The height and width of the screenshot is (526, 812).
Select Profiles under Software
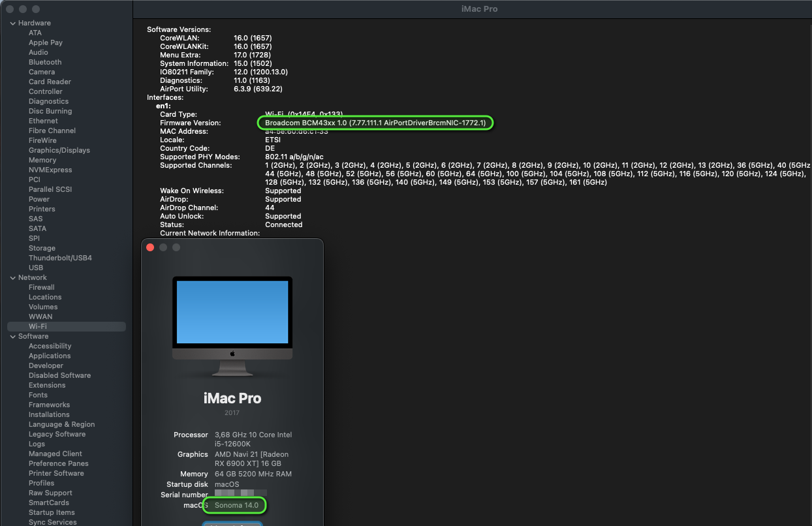coord(41,483)
